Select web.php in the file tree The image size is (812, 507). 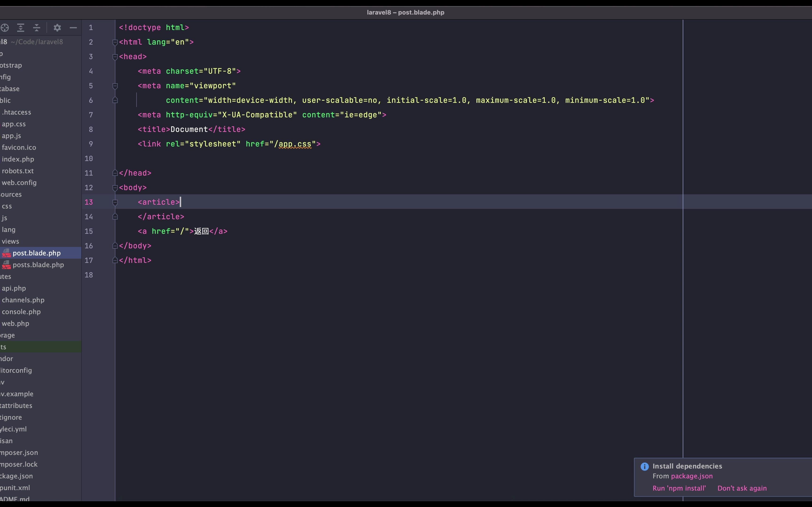click(x=15, y=323)
